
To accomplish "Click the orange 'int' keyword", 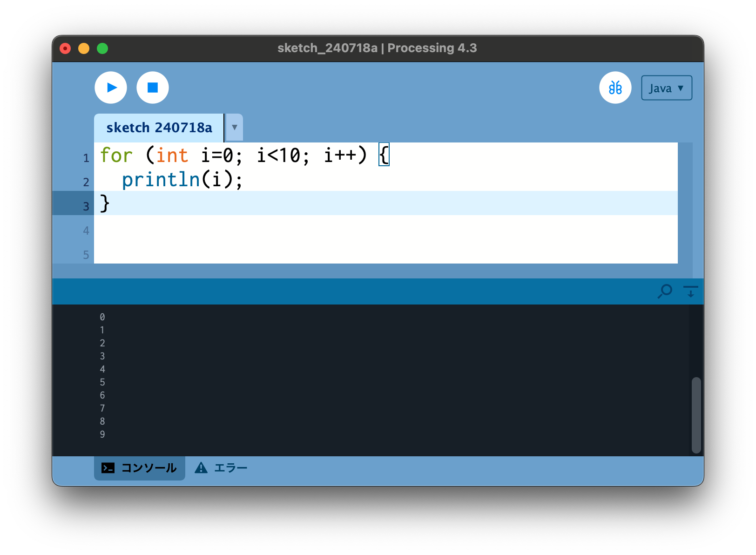I will [172, 156].
